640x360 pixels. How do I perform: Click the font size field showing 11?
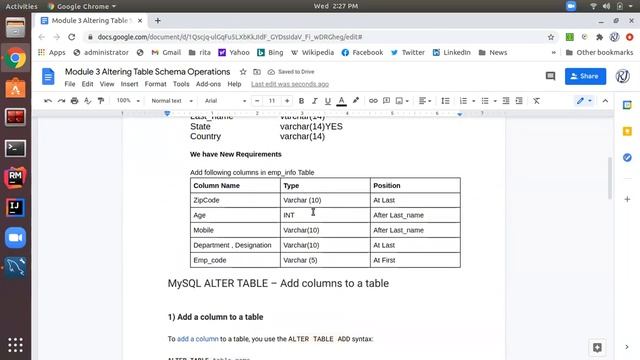pos(272,101)
